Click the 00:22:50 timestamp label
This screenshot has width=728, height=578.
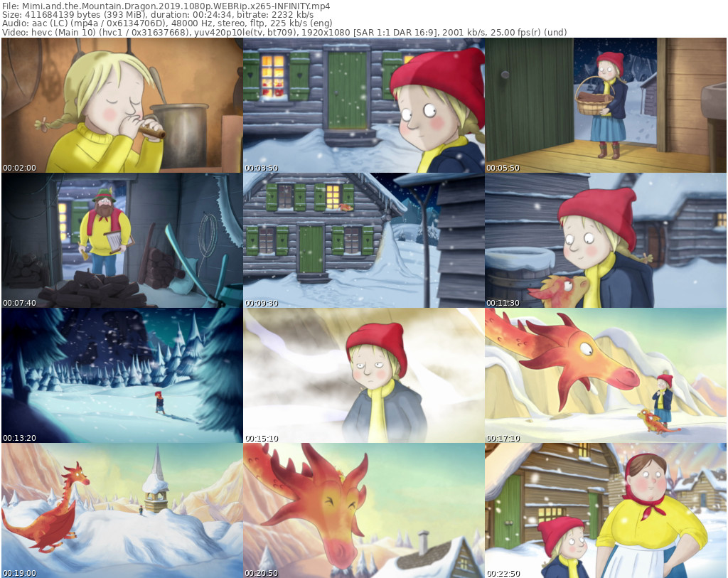(503, 573)
